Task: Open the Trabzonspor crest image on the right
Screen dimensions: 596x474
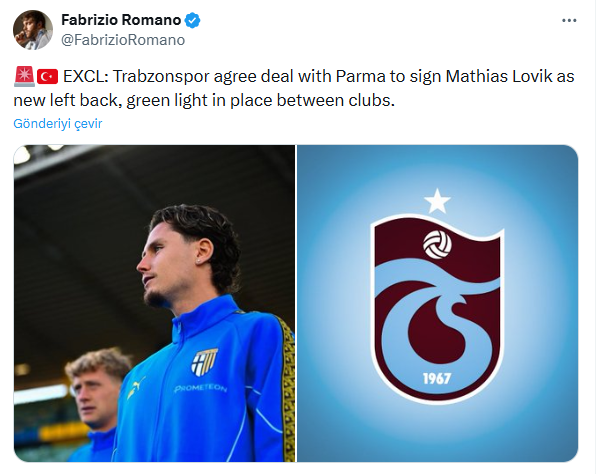Action: click(x=437, y=303)
